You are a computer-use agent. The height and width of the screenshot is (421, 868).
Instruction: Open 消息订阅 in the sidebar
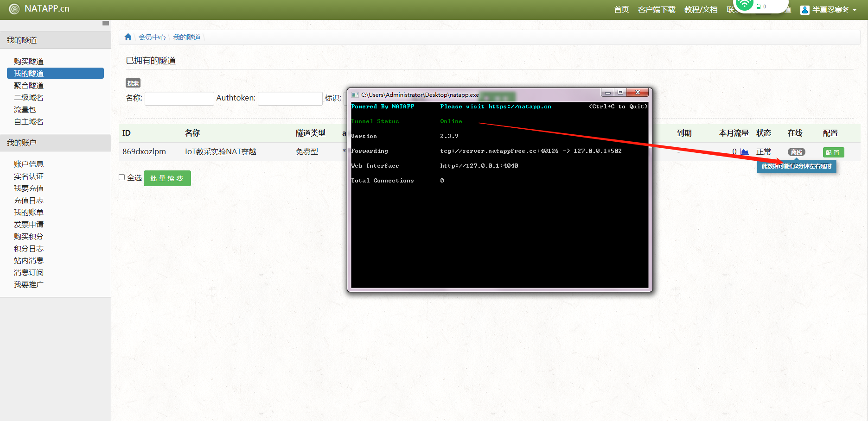(29, 273)
